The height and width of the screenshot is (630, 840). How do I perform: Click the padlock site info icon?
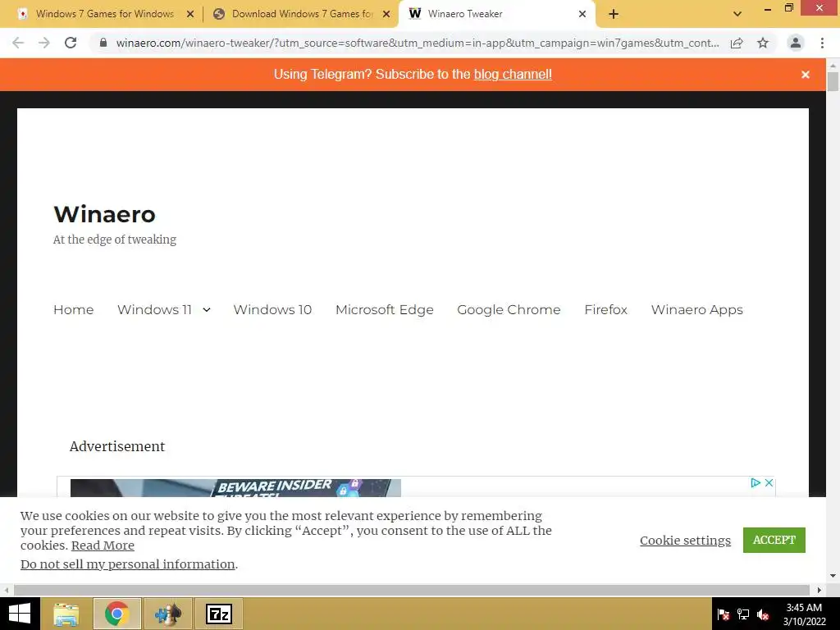(103, 43)
